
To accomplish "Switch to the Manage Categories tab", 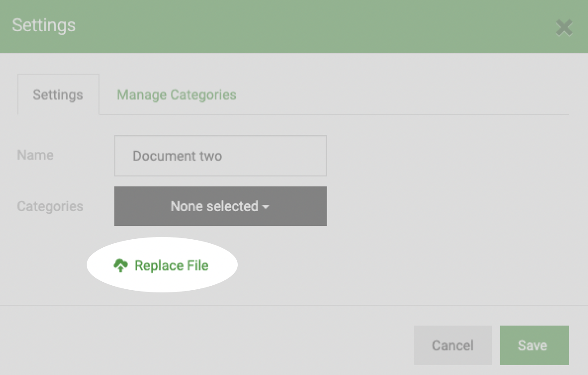I will tap(176, 95).
